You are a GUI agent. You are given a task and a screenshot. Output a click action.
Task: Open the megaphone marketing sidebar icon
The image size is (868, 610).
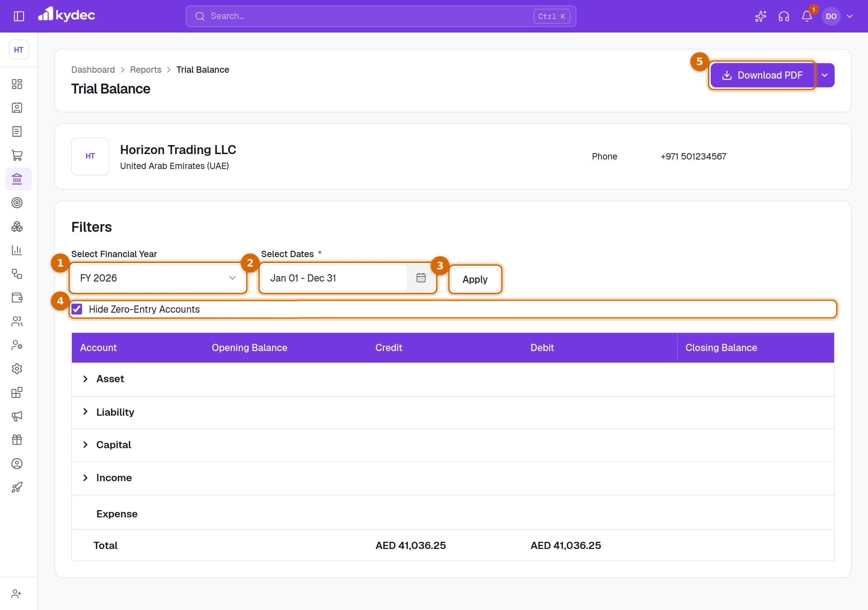[x=17, y=416]
